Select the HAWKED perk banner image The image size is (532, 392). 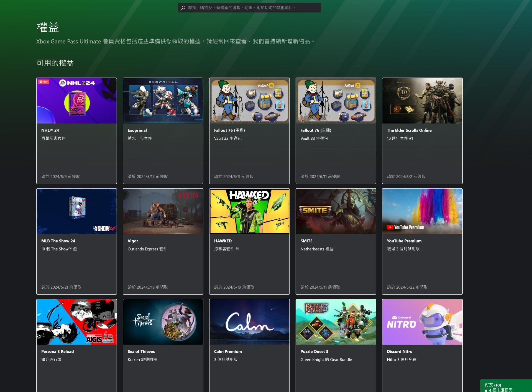click(x=249, y=211)
